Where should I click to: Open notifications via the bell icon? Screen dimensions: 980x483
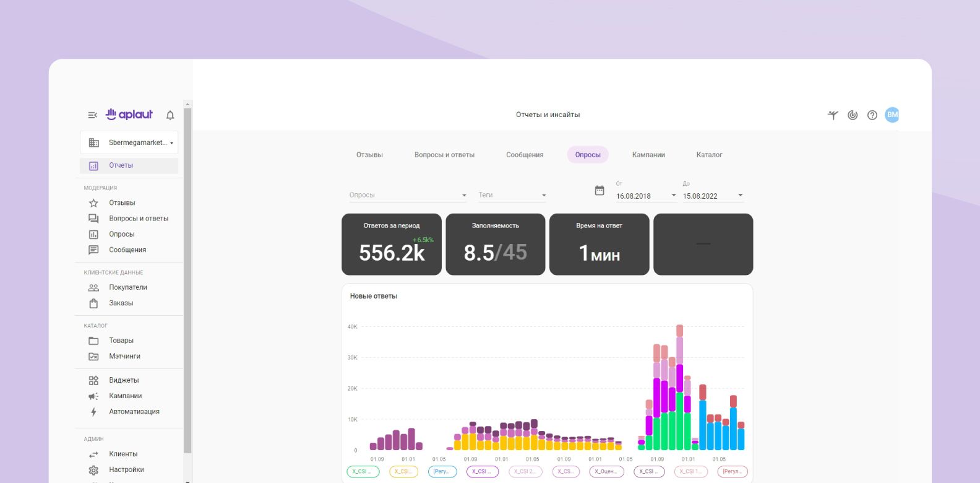click(x=170, y=115)
